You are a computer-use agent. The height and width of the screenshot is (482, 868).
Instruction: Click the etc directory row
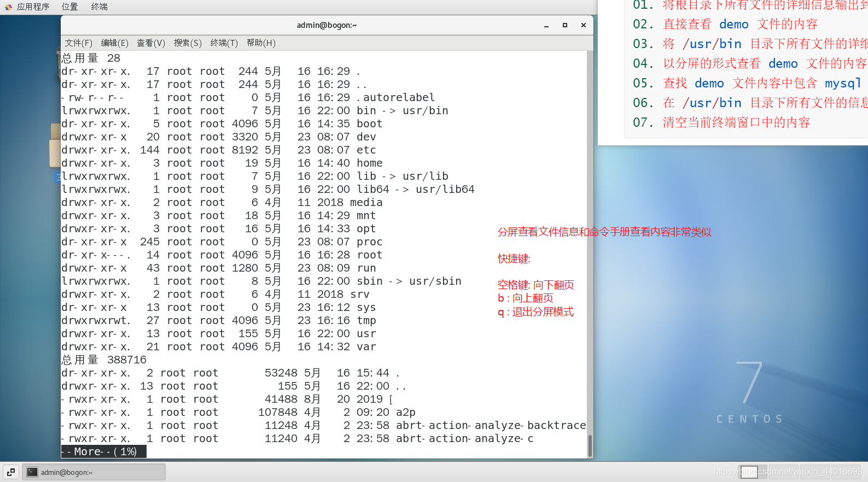coord(219,150)
